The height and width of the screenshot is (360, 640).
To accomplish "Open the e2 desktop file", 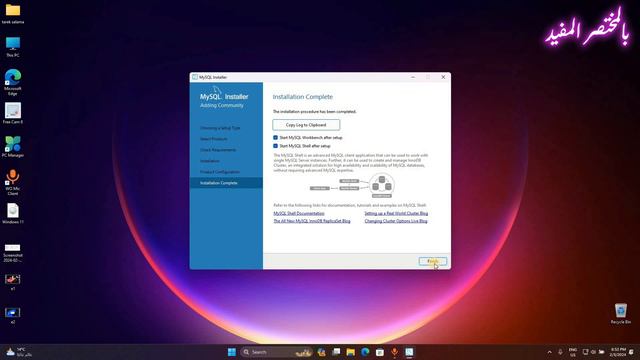I will tap(13, 316).
